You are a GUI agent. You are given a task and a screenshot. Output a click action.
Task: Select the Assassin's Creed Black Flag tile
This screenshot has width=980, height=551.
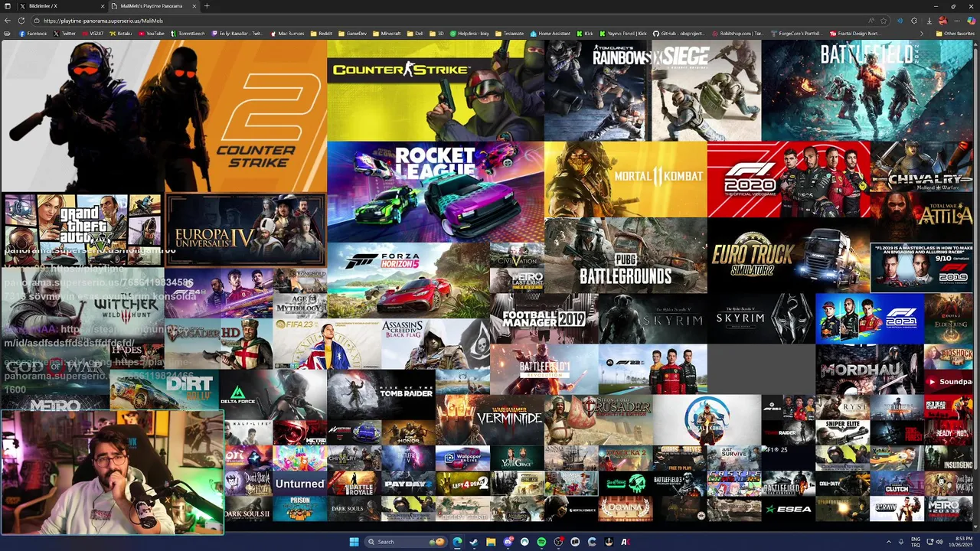coord(435,344)
